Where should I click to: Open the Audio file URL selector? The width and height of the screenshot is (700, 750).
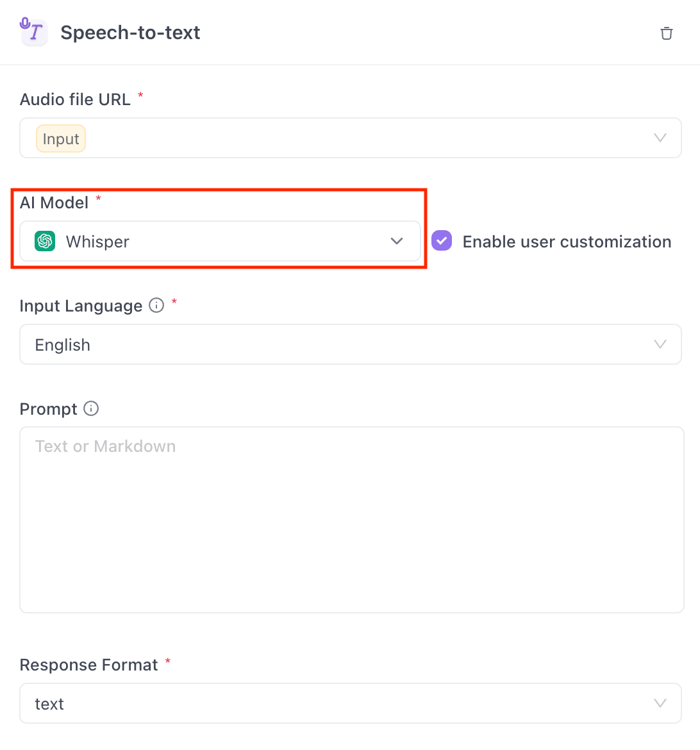pyautogui.click(x=351, y=138)
